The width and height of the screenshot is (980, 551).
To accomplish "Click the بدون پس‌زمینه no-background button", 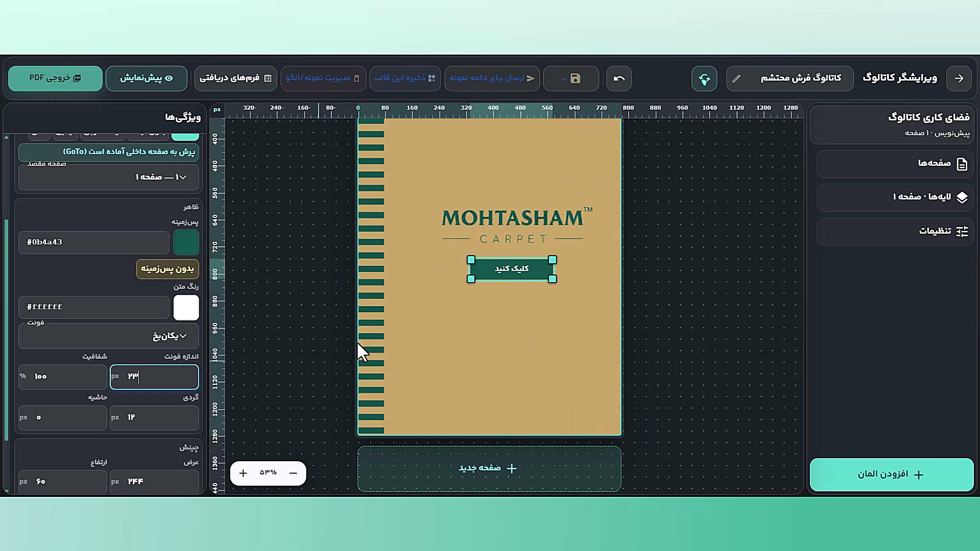I will [x=167, y=269].
